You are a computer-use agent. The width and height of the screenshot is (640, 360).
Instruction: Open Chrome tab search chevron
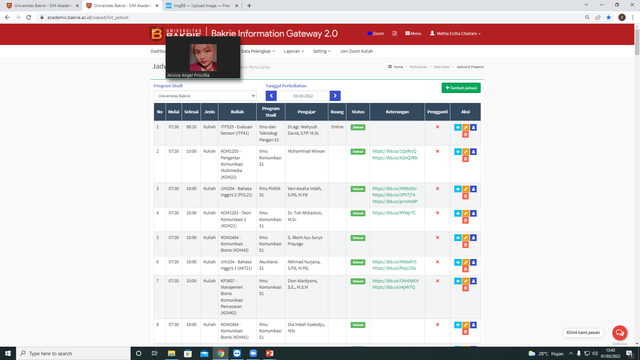(x=586, y=5)
